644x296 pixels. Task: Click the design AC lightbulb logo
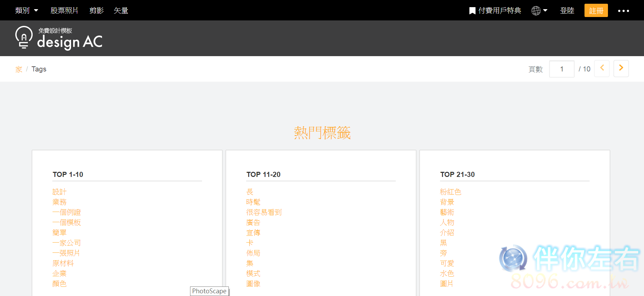coord(58,38)
